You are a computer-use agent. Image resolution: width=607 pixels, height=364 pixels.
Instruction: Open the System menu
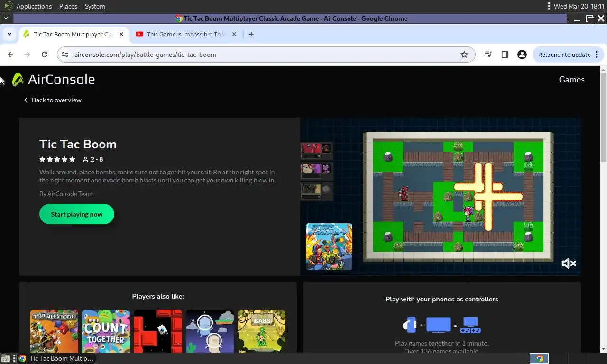click(x=95, y=6)
